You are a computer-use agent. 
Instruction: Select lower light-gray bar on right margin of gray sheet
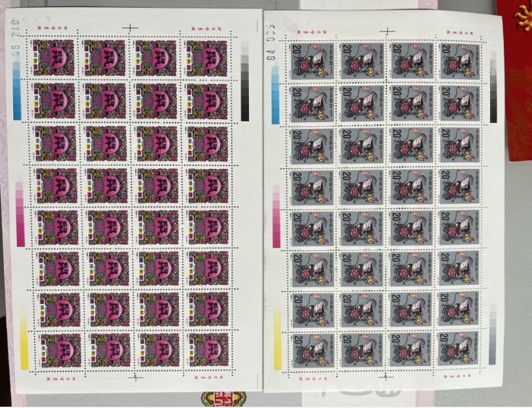point(492,334)
